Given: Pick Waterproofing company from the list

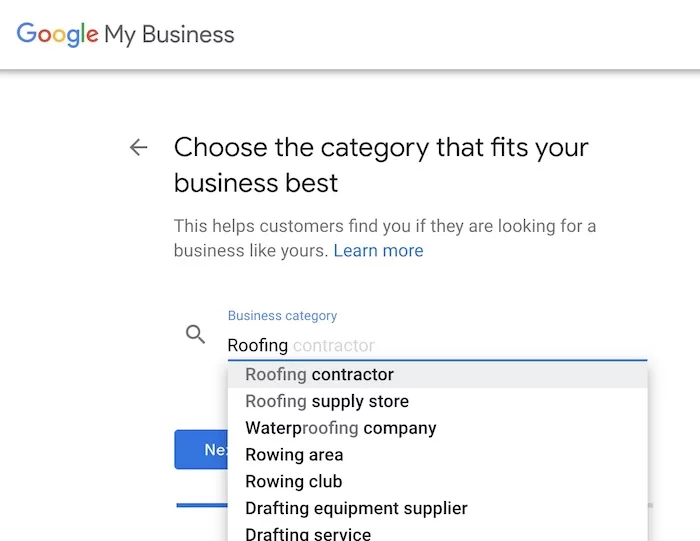Looking at the screenshot, I should click(x=437, y=428).
